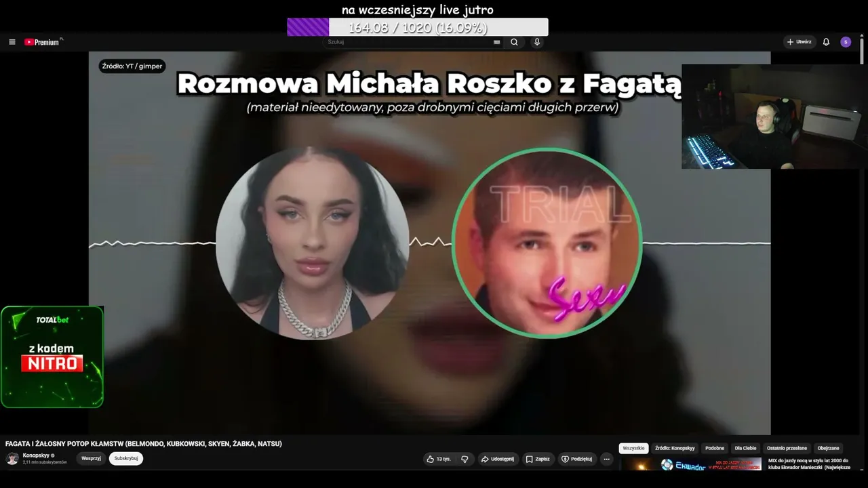Image resolution: width=868 pixels, height=488 pixels.
Task: Save video with Zapisz button
Action: 538,459
